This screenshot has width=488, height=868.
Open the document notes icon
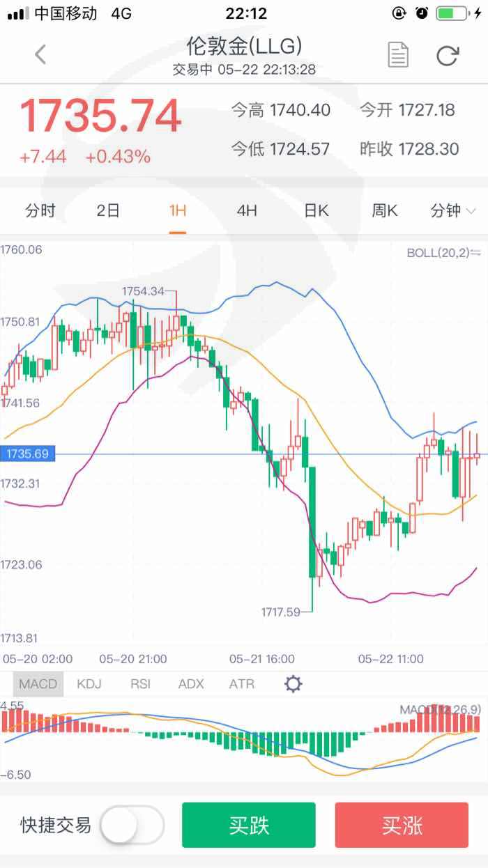pos(398,55)
